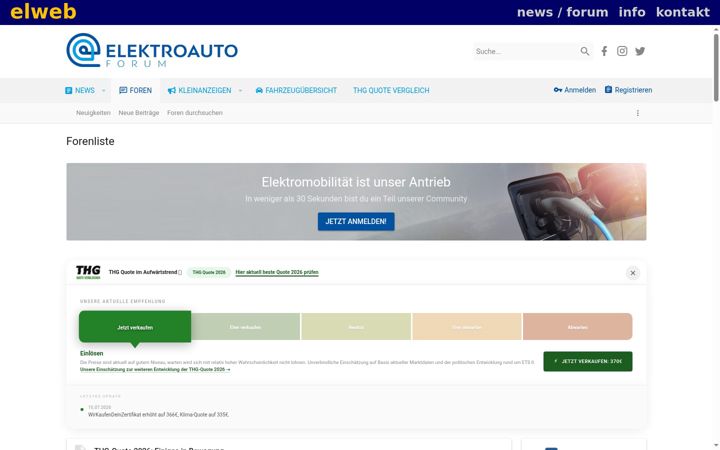Open 'Hier aktuell beste Quote 2026 prüfen' link
The image size is (720, 450).
click(x=277, y=272)
